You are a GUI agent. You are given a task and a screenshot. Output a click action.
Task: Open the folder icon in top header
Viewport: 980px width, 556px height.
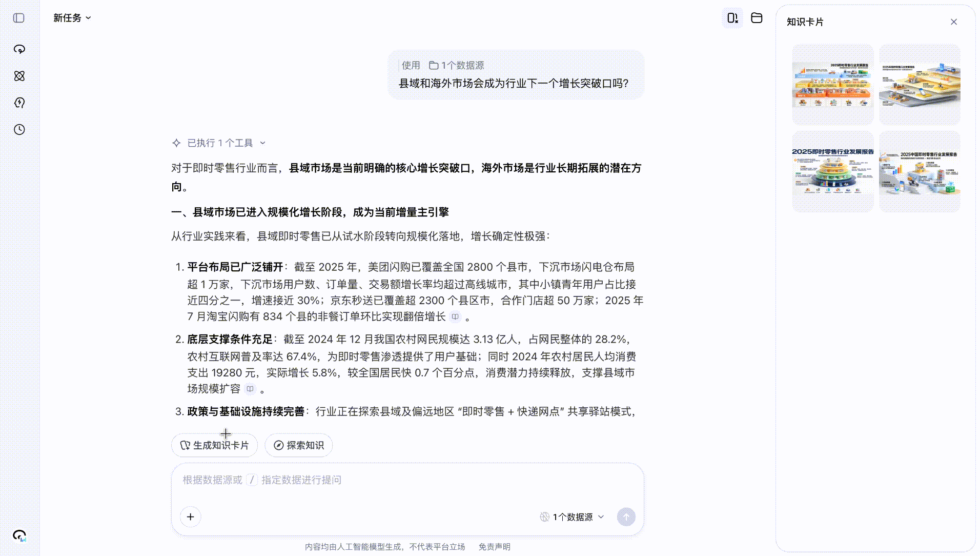click(757, 18)
